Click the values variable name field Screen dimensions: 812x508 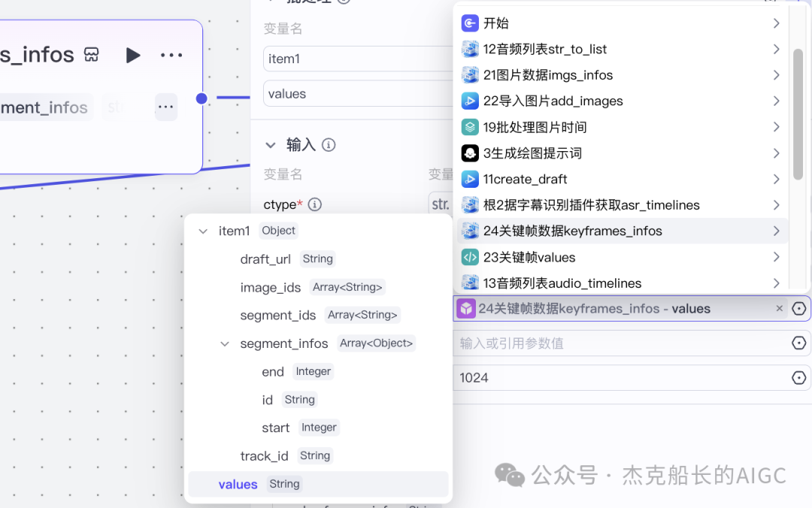[x=359, y=94]
